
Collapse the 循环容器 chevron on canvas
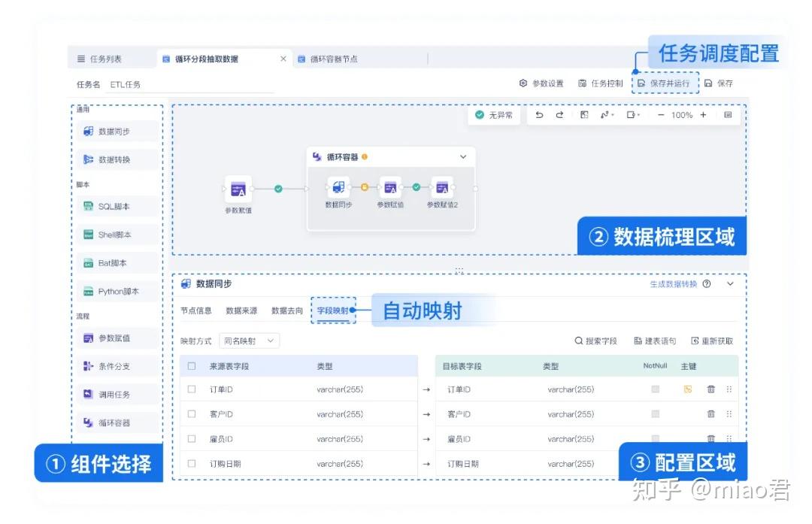pos(463,156)
